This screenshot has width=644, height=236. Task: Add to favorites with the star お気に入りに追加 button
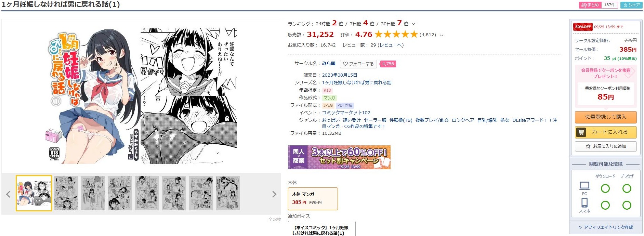coord(606,146)
